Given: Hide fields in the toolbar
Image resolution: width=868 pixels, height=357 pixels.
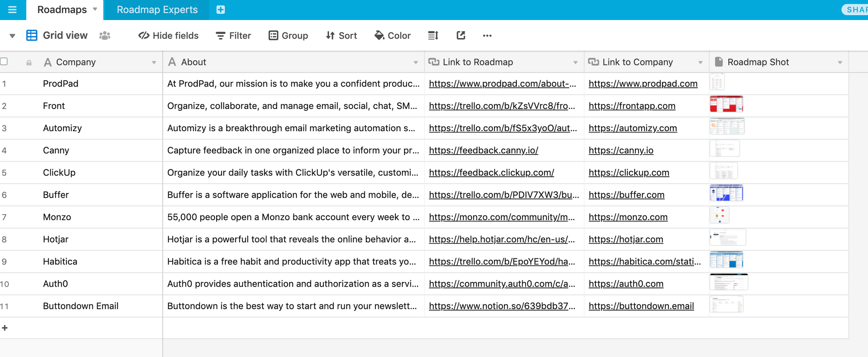Looking at the screenshot, I should (x=168, y=36).
